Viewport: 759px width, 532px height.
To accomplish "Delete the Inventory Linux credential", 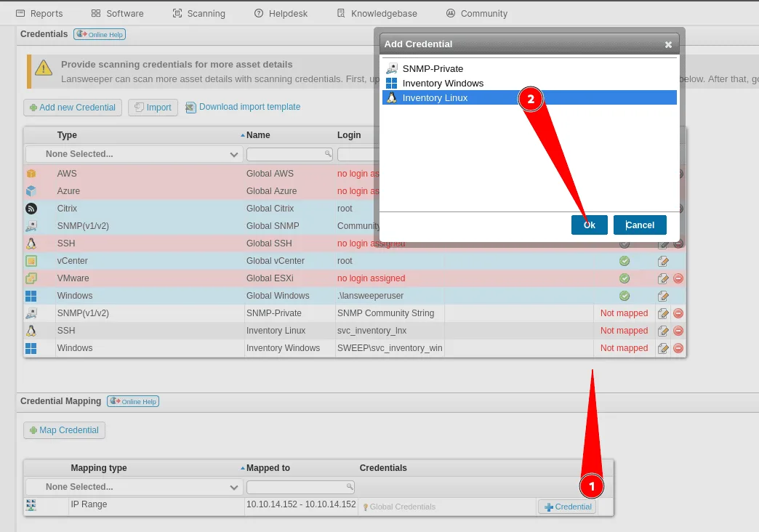I will (678, 331).
